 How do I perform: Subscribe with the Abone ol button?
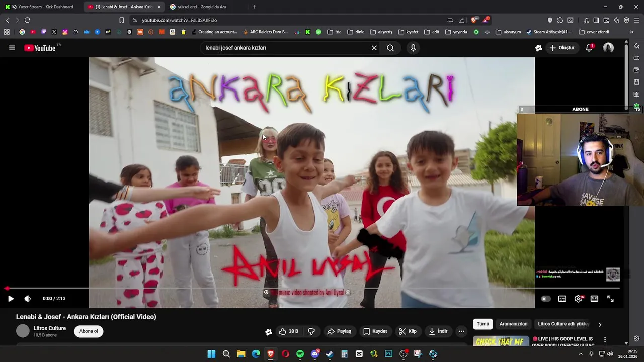89,331
